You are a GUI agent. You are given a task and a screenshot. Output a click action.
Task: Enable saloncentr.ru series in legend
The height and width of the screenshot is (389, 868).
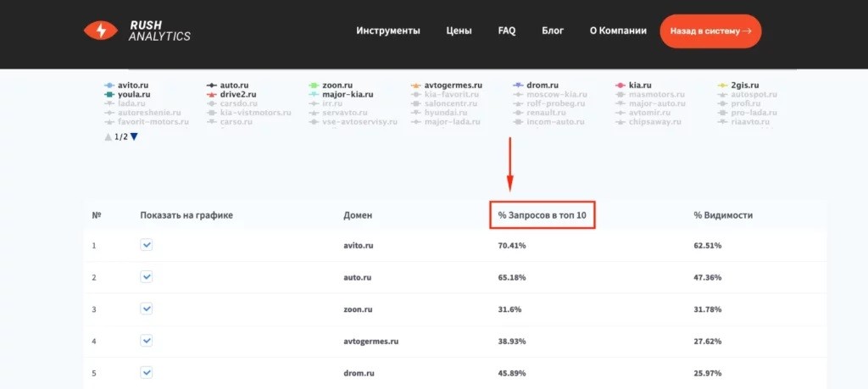pos(444,103)
